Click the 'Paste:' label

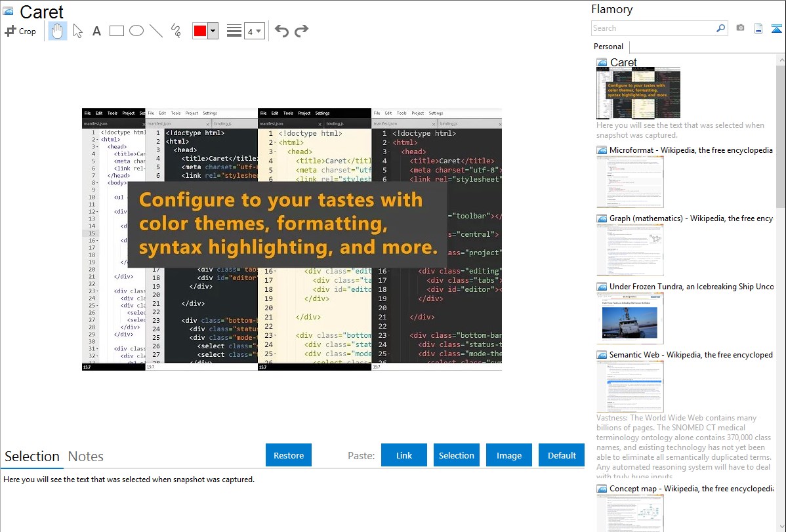pyautogui.click(x=362, y=455)
